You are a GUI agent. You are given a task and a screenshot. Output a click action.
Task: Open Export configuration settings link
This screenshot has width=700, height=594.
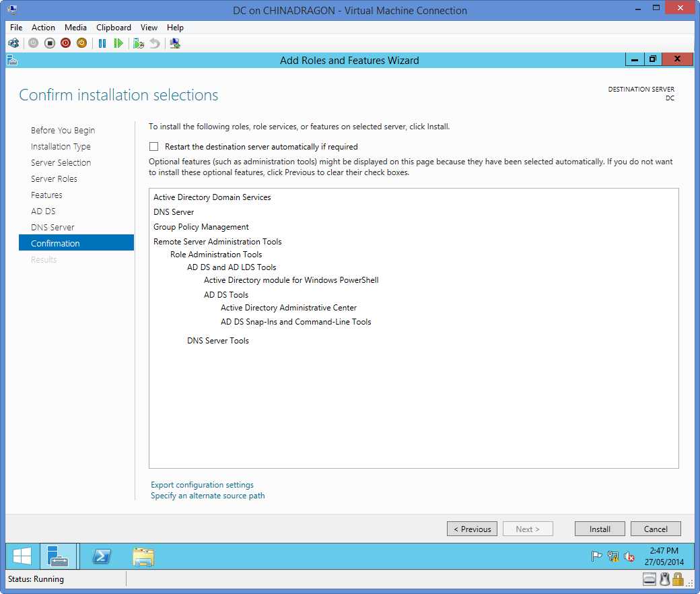(202, 485)
